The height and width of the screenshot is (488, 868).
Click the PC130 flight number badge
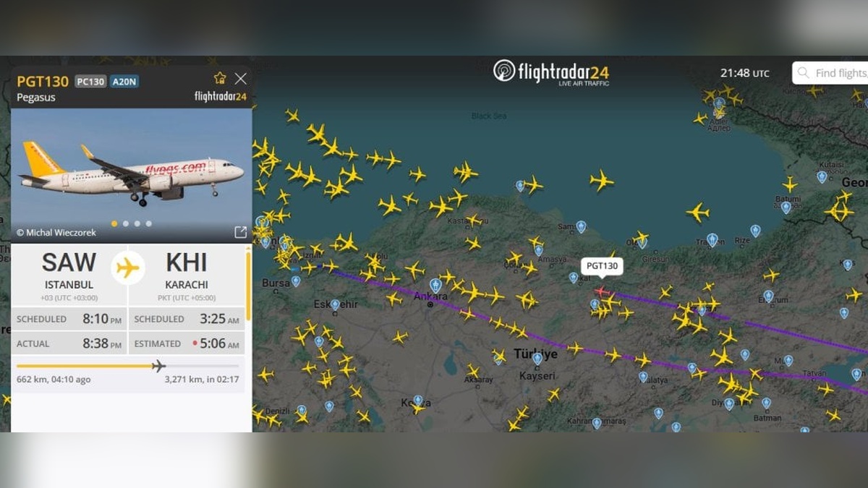coord(90,82)
